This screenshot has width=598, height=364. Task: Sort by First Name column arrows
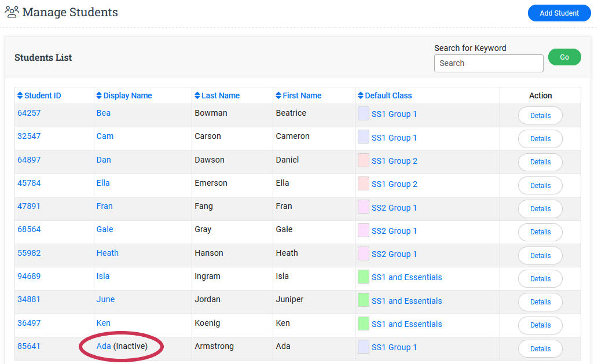[x=278, y=96]
